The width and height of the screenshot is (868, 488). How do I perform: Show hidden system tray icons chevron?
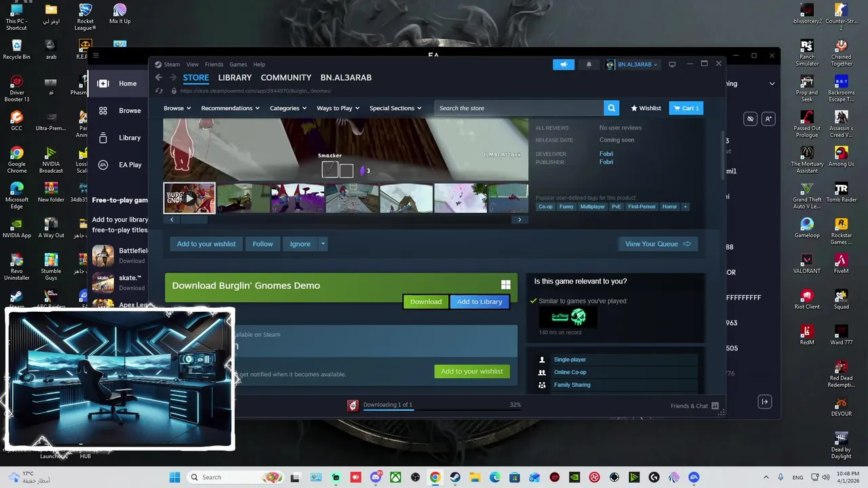click(766, 477)
